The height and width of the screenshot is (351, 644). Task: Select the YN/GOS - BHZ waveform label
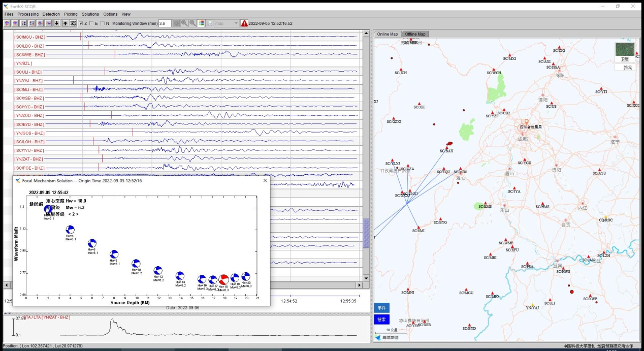pos(29,133)
